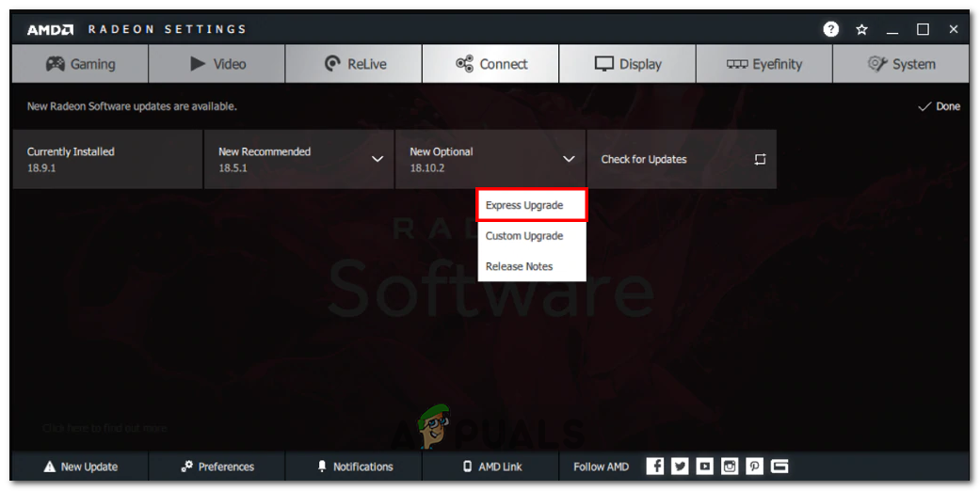Collapse New Optional 18.10.2 dropdown arrow
The width and height of the screenshot is (980, 491).
[569, 159]
